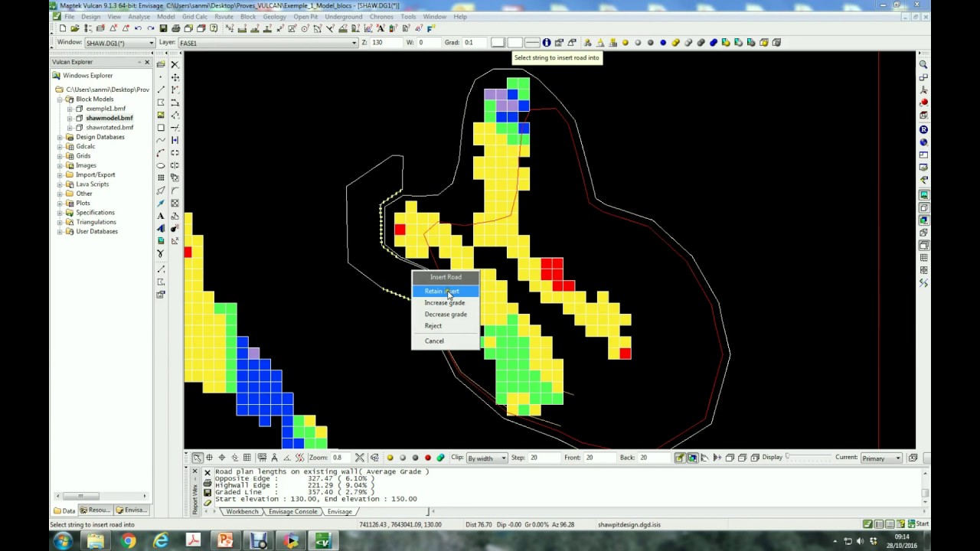Choose Cancel in the context menu
The image size is (980, 551).
tap(446, 341)
